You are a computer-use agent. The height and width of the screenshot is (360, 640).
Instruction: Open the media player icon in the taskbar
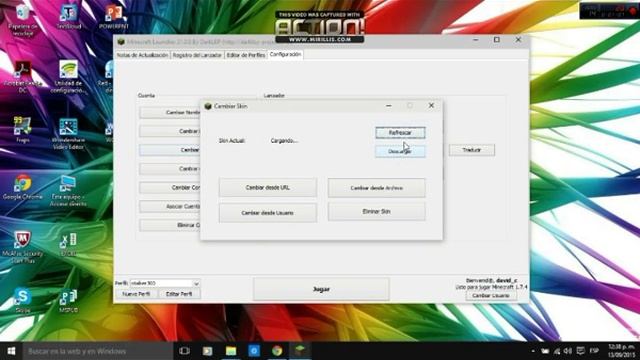(207, 351)
